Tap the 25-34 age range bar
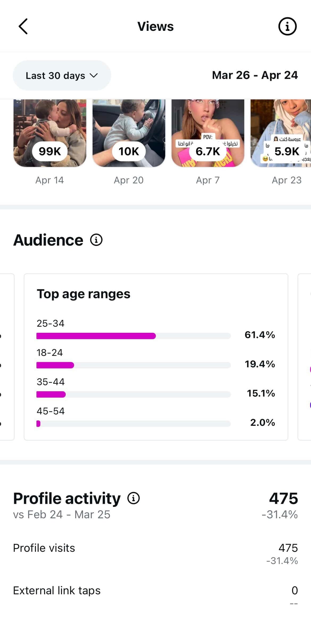 click(134, 336)
